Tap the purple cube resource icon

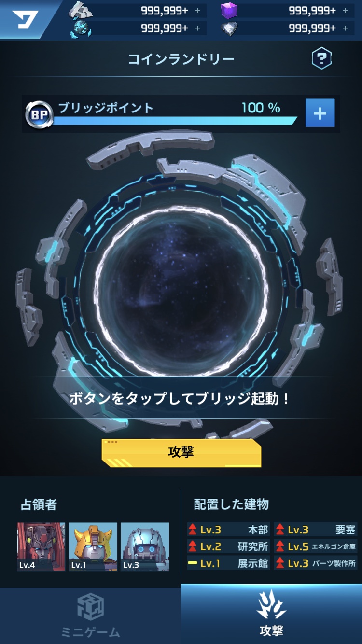[229, 10]
